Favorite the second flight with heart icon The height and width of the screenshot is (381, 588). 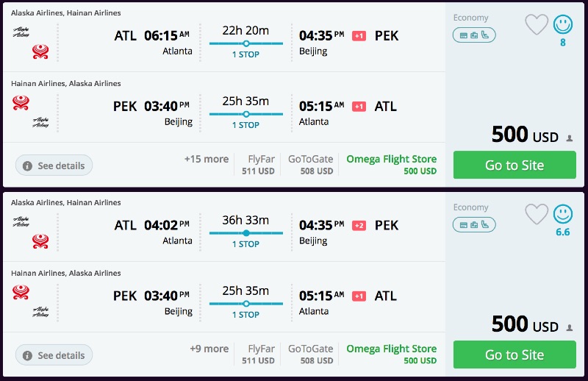pos(537,215)
